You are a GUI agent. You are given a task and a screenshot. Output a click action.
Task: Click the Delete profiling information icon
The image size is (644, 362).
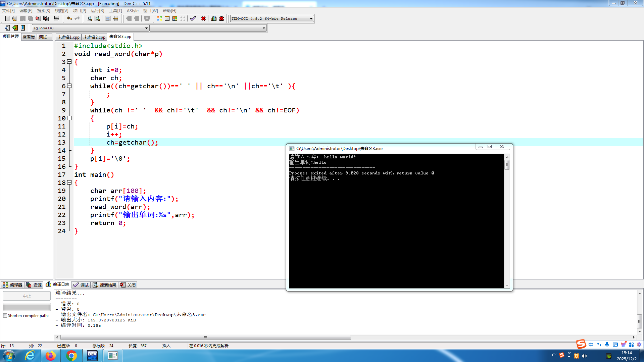[x=221, y=18]
